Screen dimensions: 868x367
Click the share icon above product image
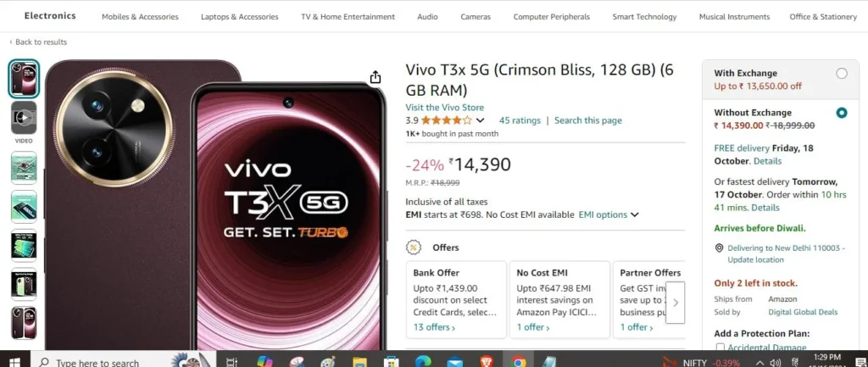[x=376, y=77]
